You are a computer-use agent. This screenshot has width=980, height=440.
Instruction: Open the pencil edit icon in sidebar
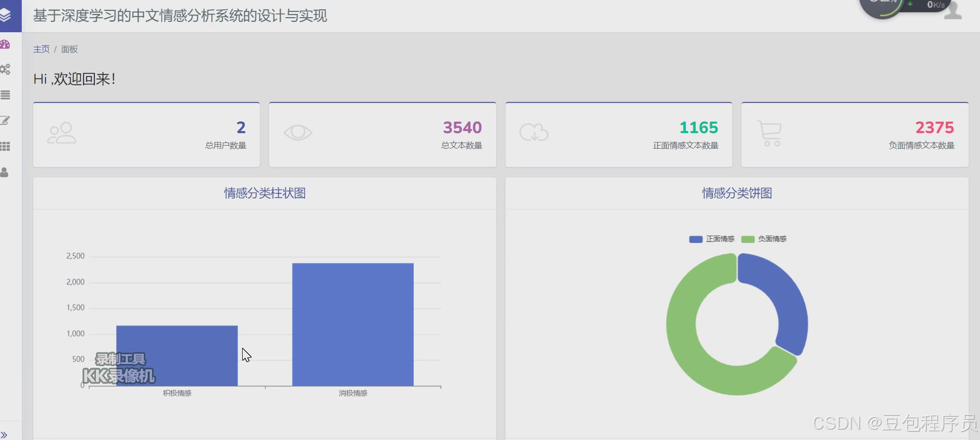5,120
